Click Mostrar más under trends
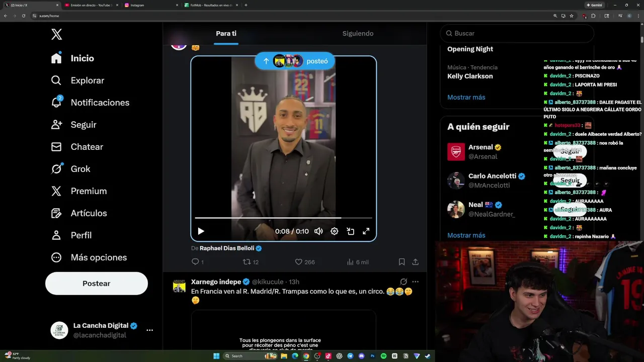 click(466, 97)
